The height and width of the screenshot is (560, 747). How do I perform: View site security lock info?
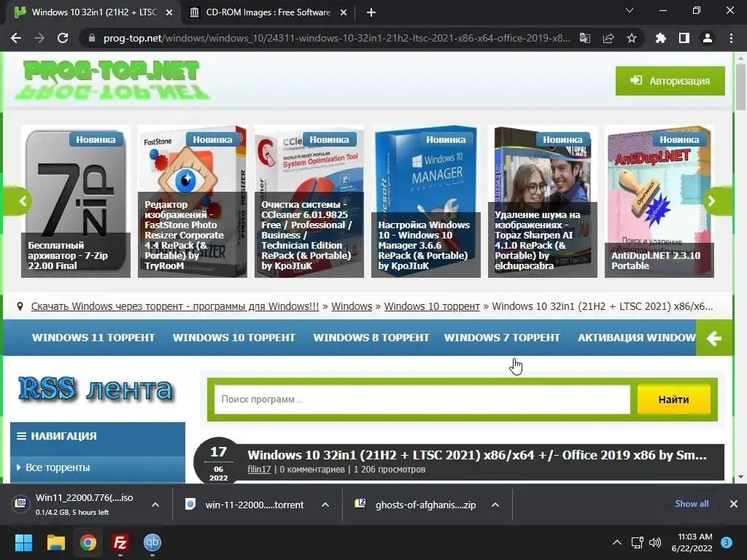click(x=92, y=38)
